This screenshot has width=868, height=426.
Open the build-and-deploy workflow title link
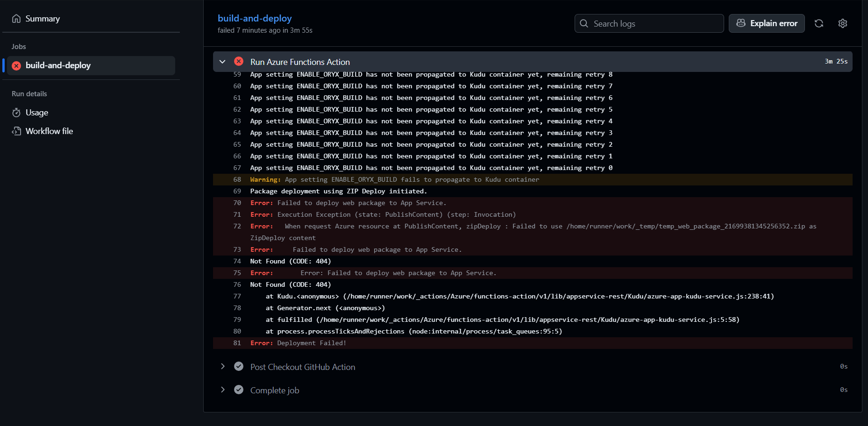(x=255, y=18)
